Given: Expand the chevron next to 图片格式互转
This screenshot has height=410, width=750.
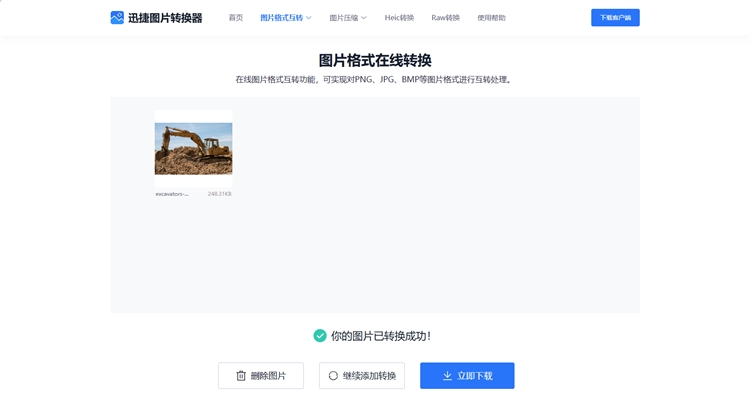Looking at the screenshot, I should tap(309, 18).
